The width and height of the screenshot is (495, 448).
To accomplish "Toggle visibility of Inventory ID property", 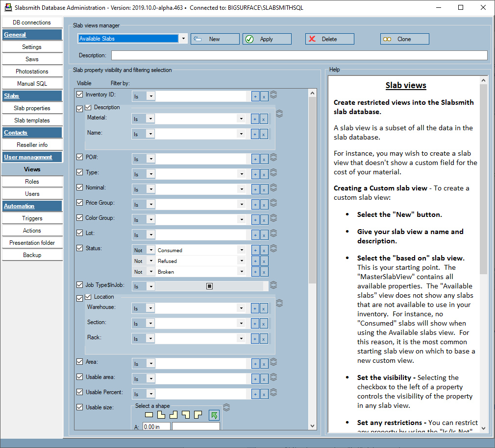I will [79, 94].
